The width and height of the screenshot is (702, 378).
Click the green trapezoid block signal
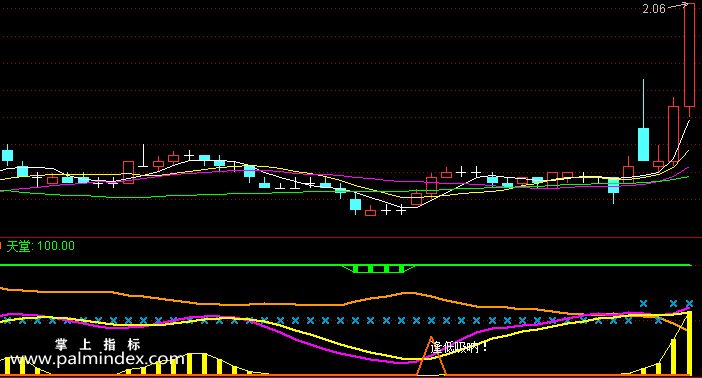pos(378,269)
